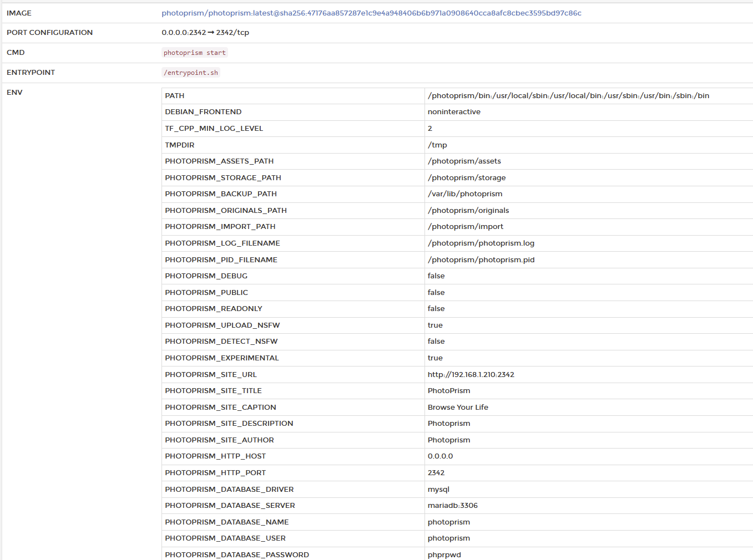Select the PHOTOPRISM_SITE_URL address value

pyautogui.click(x=471, y=374)
